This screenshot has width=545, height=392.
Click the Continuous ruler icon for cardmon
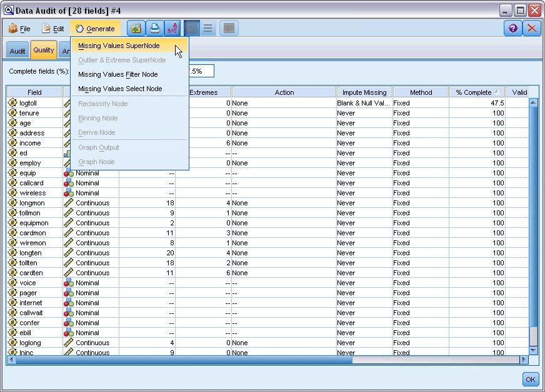[69, 233]
